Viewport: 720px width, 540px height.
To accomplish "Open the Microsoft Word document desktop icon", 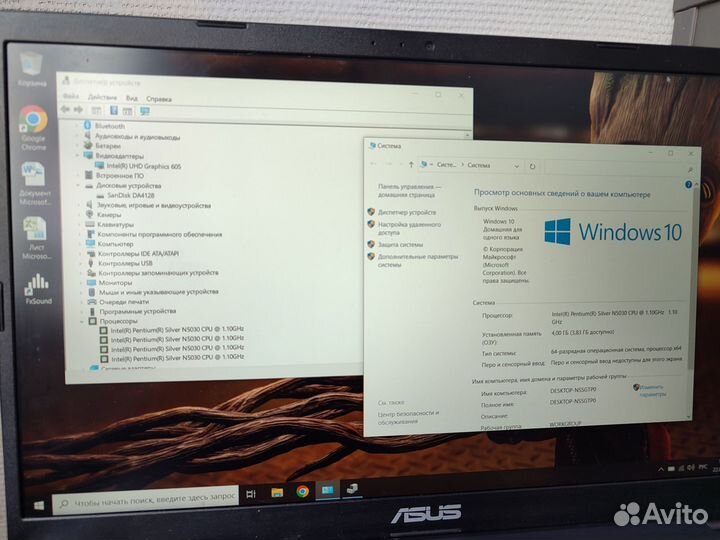I will click(x=34, y=183).
